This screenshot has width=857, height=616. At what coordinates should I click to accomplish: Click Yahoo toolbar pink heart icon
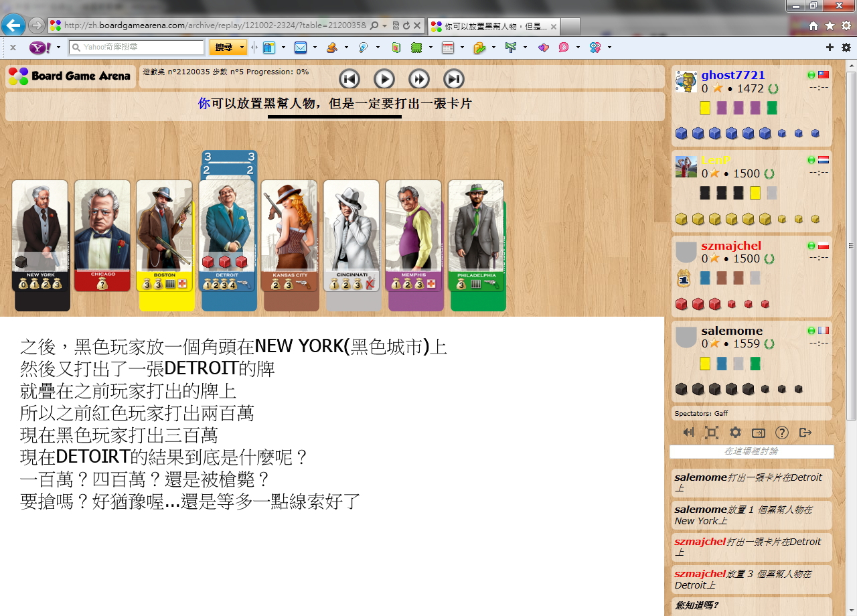pyautogui.click(x=543, y=48)
